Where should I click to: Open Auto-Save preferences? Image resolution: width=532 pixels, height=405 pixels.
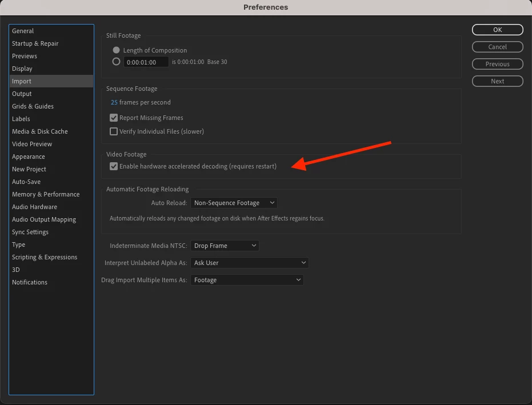[x=51, y=182]
